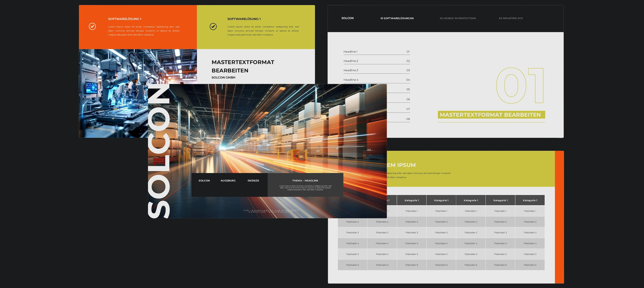Switch to 02 Mobile Workstations tab
This screenshot has height=288, width=644.
click(458, 18)
